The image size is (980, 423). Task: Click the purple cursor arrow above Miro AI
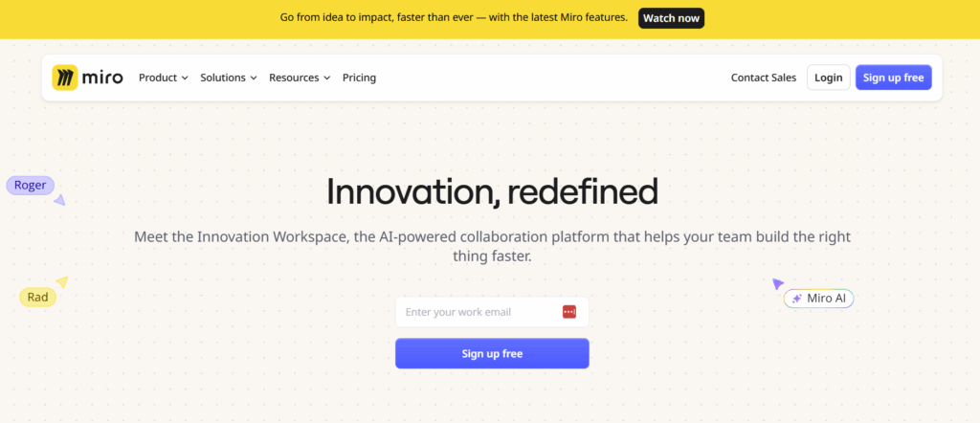click(777, 283)
